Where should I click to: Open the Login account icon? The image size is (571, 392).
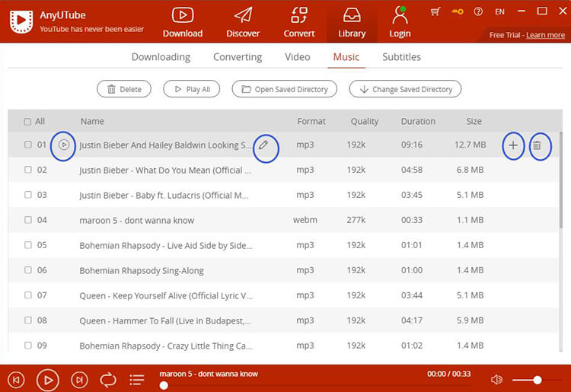[400, 23]
